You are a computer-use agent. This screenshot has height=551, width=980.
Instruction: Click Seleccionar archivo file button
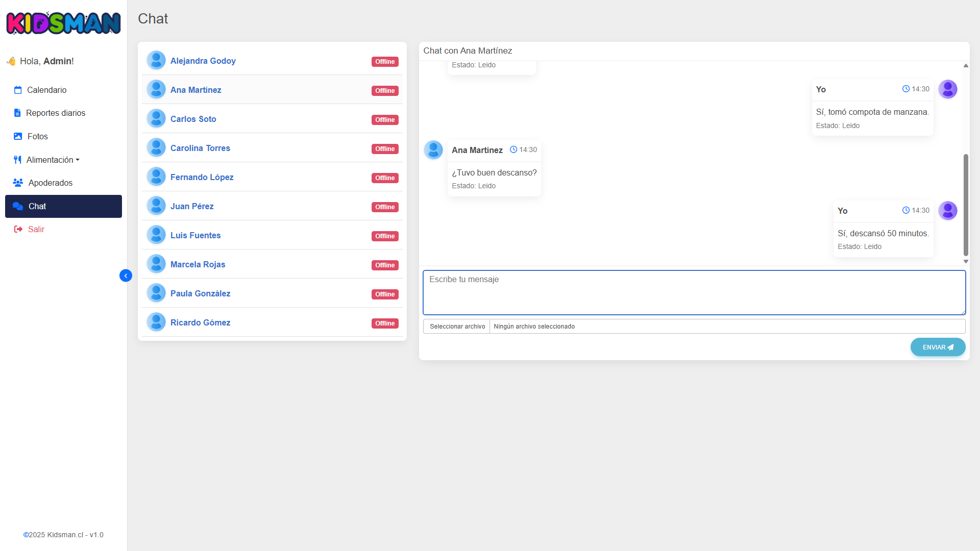click(x=457, y=327)
